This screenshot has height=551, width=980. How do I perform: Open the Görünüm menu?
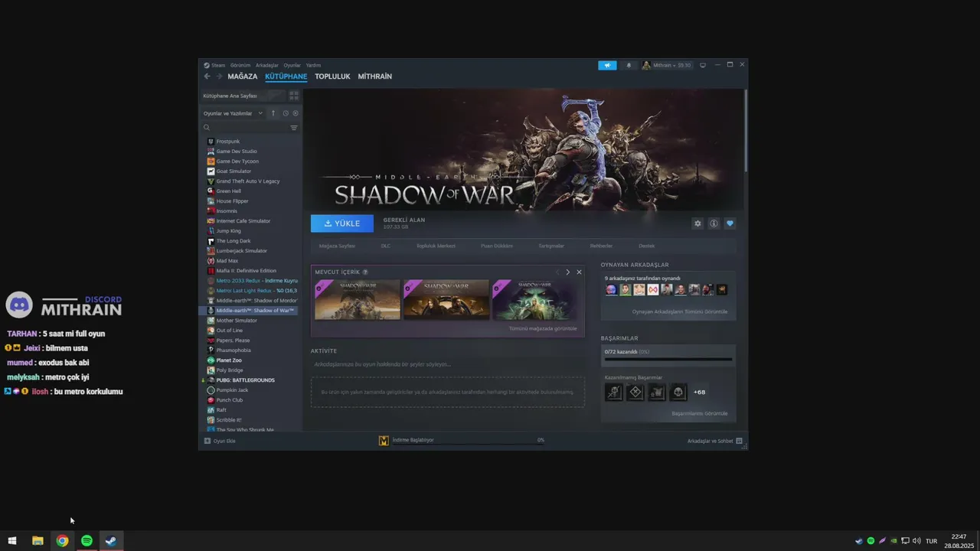240,65
